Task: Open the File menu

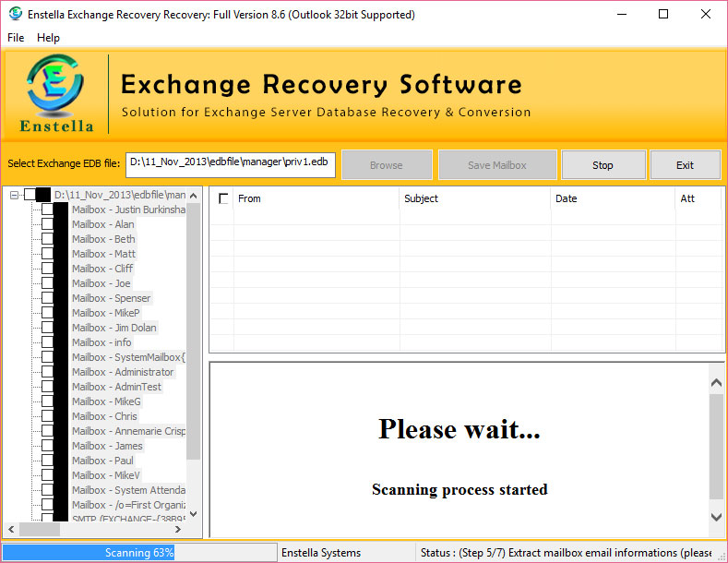Action: [16, 38]
